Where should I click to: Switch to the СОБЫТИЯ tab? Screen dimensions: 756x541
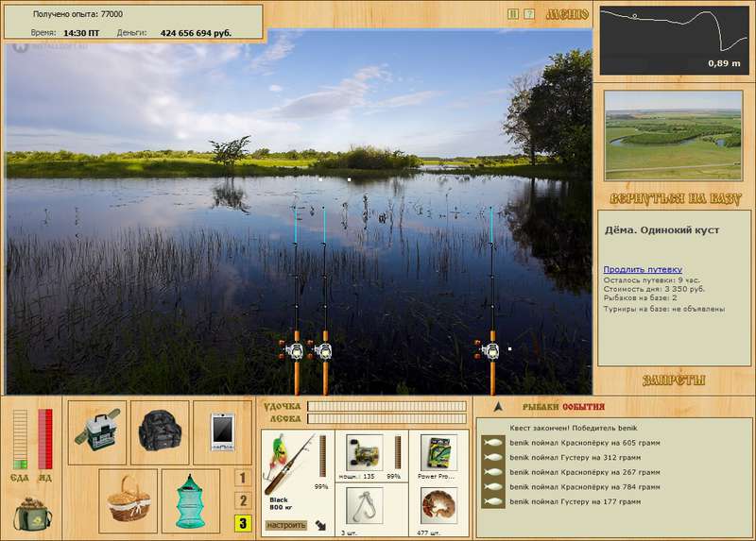(583, 407)
